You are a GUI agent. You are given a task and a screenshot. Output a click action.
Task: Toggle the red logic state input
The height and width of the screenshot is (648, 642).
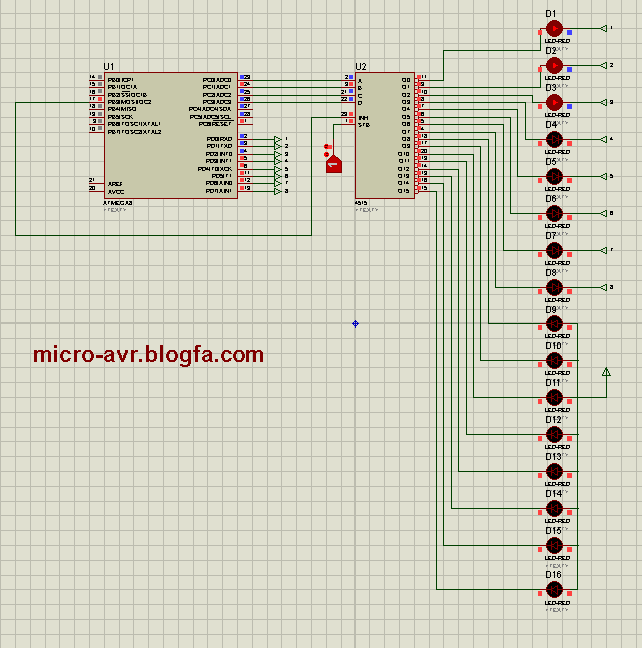pos(333,164)
